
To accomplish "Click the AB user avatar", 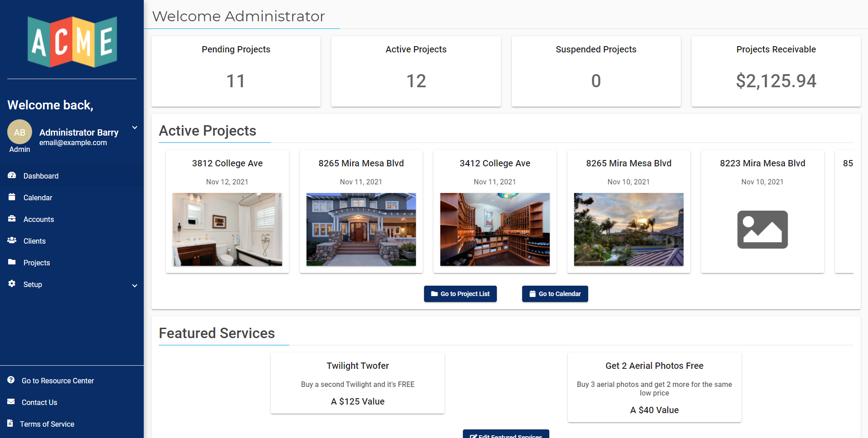I will (19, 132).
